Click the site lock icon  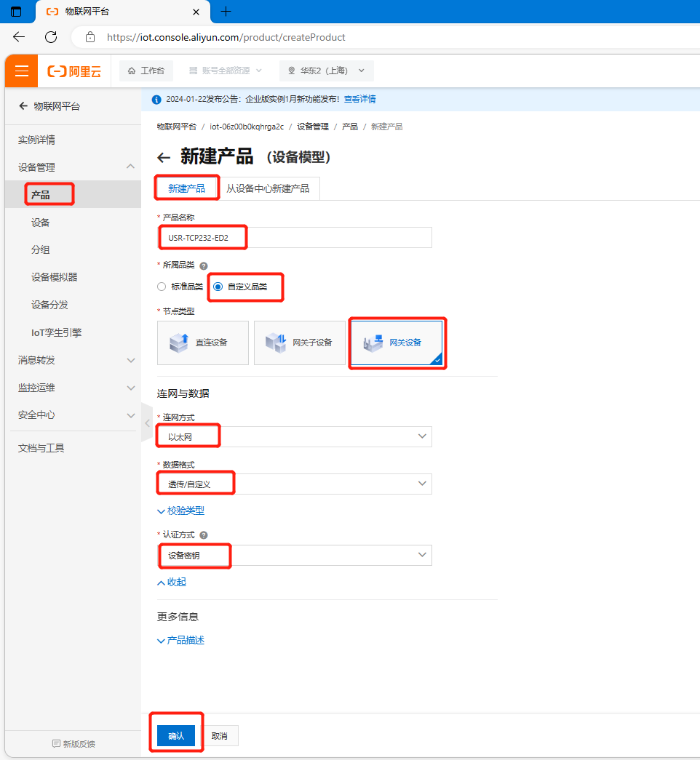coord(90,37)
